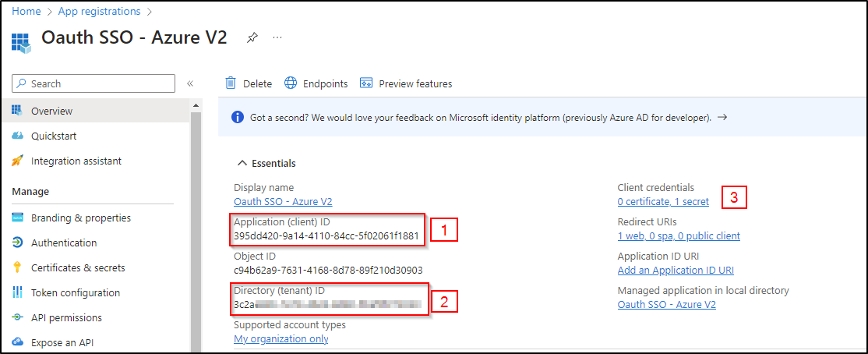
Task: Click the pin icon beside the app title
Action: pos(252,37)
